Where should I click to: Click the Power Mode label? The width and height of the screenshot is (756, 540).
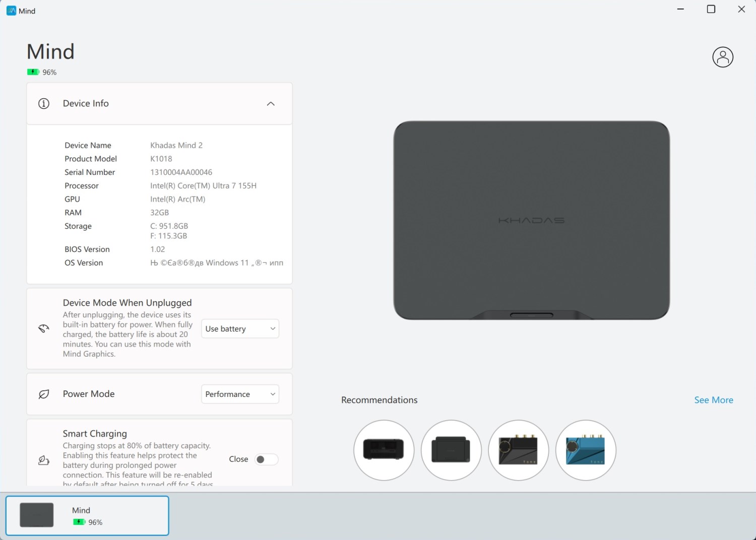click(89, 394)
